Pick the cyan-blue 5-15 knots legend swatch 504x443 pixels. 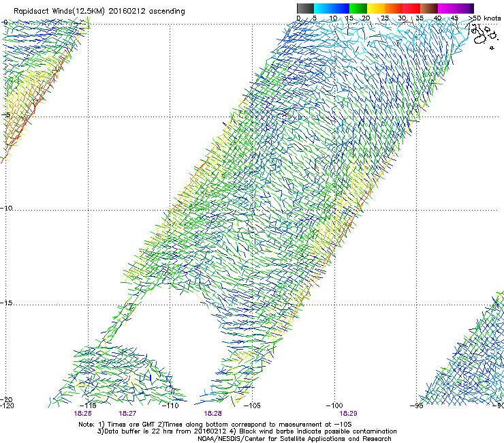tap(332, 8)
